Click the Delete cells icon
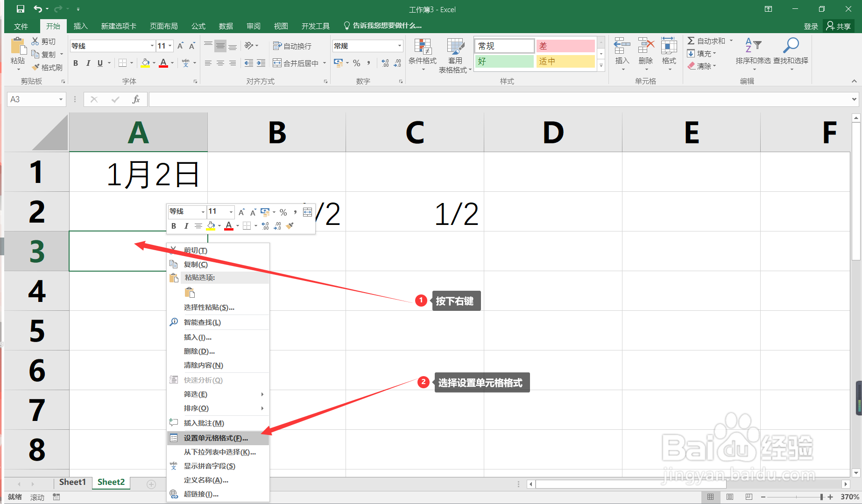 pos(646,46)
